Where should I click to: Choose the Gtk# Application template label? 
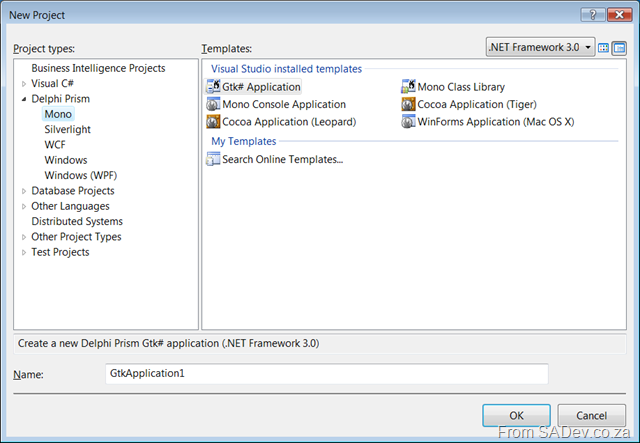[261, 87]
